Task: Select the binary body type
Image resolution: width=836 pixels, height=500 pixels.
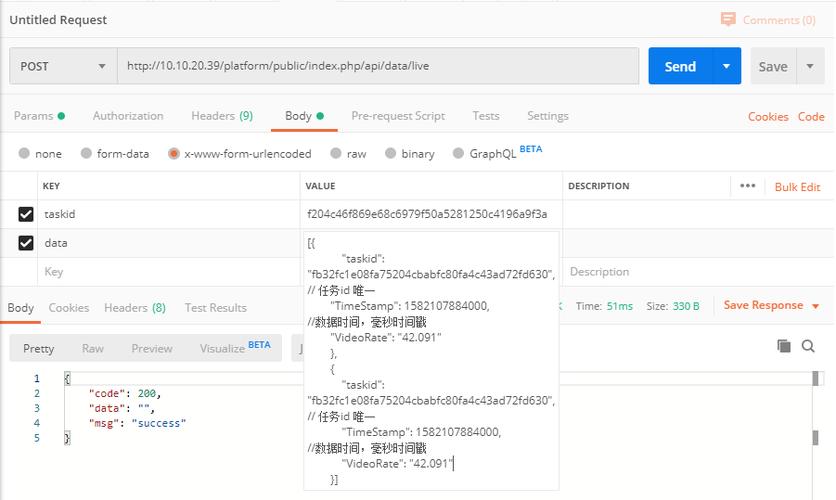Action: tap(409, 154)
